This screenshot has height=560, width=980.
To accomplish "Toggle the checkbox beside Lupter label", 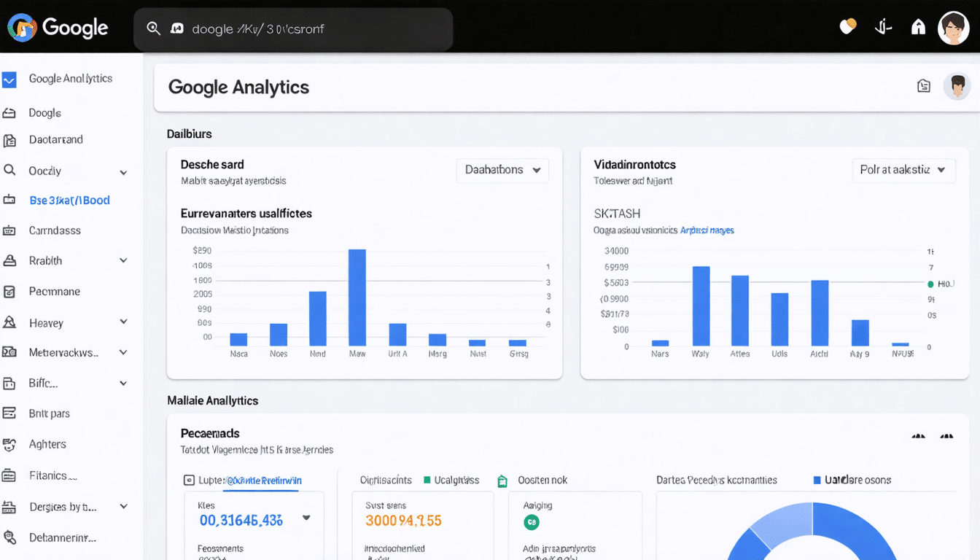I will click(189, 481).
